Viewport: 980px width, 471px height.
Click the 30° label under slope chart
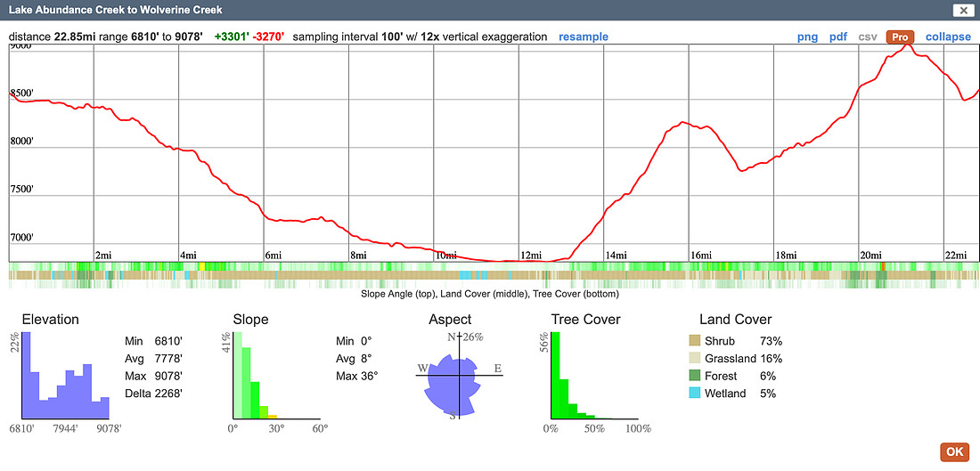pyautogui.click(x=276, y=429)
